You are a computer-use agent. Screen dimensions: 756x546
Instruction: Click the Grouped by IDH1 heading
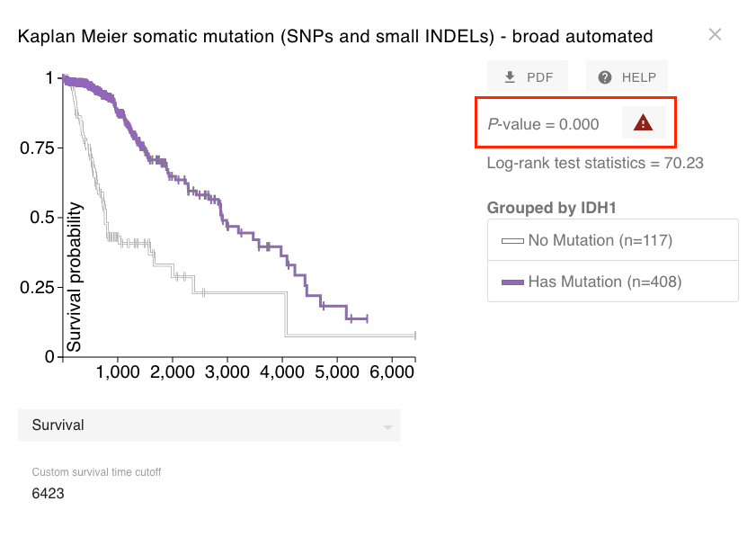pyautogui.click(x=551, y=208)
